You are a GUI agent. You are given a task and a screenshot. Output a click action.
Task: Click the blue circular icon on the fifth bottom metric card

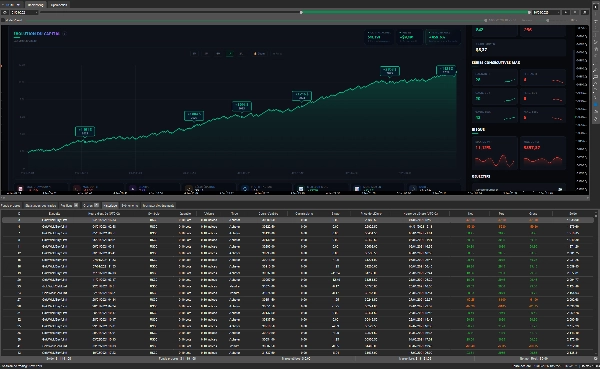click(245, 188)
